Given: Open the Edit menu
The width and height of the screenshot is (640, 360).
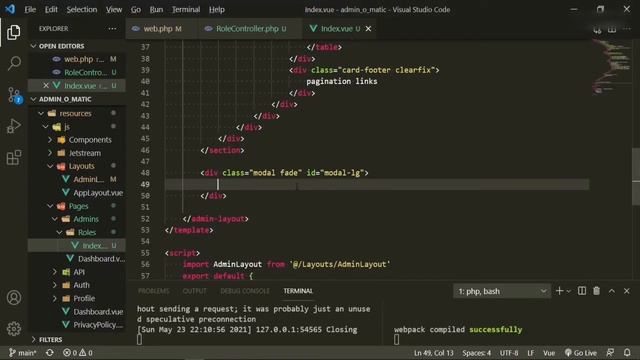Looking at the screenshot, I should tap(51, 9).
